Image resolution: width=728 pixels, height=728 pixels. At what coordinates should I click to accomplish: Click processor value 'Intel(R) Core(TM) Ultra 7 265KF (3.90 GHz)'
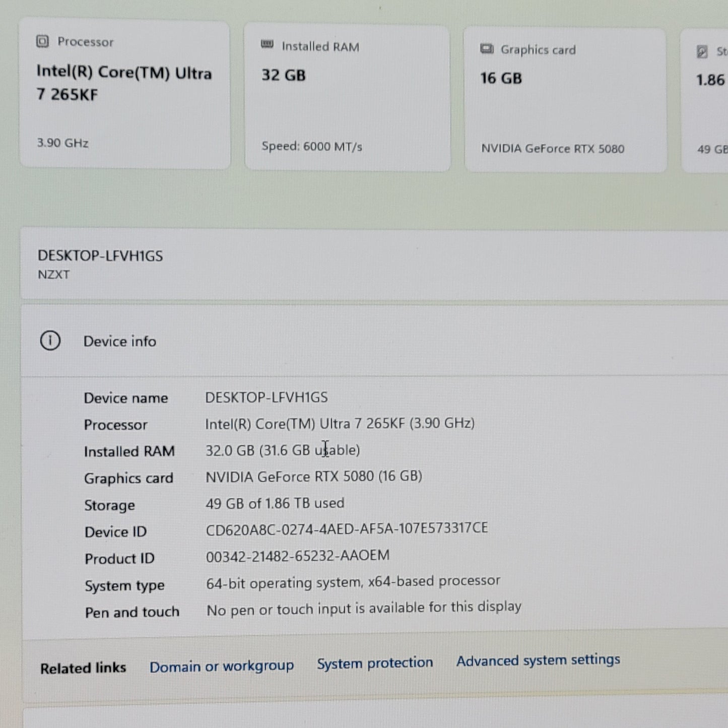pos(340,424)
